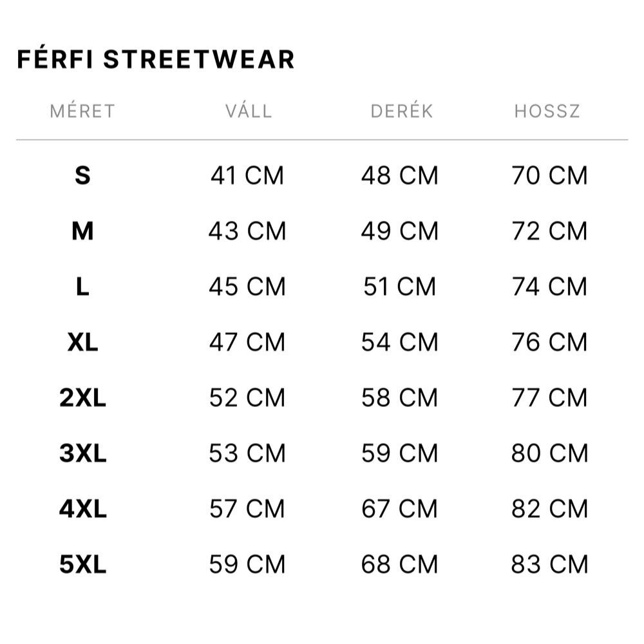
Task: Click the 41 CM shoulder value
Action: (247, 175)
